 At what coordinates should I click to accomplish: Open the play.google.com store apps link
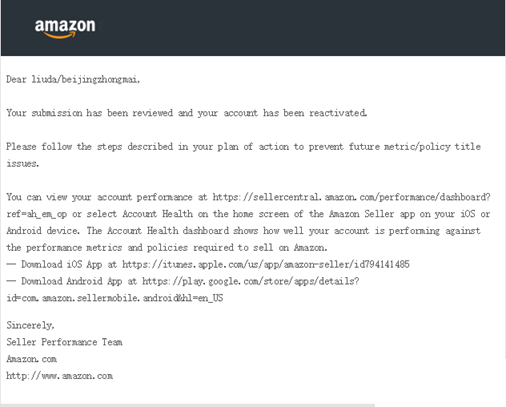pos(251,281)
